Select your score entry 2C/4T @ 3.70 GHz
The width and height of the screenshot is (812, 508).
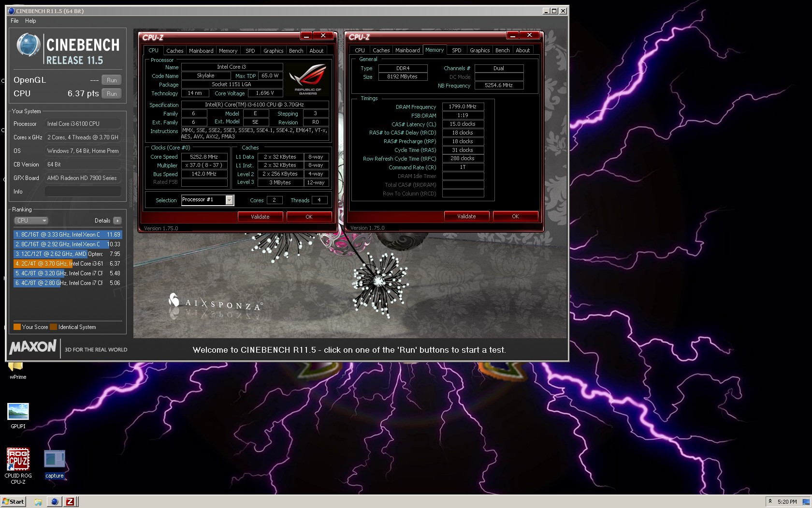68,264
